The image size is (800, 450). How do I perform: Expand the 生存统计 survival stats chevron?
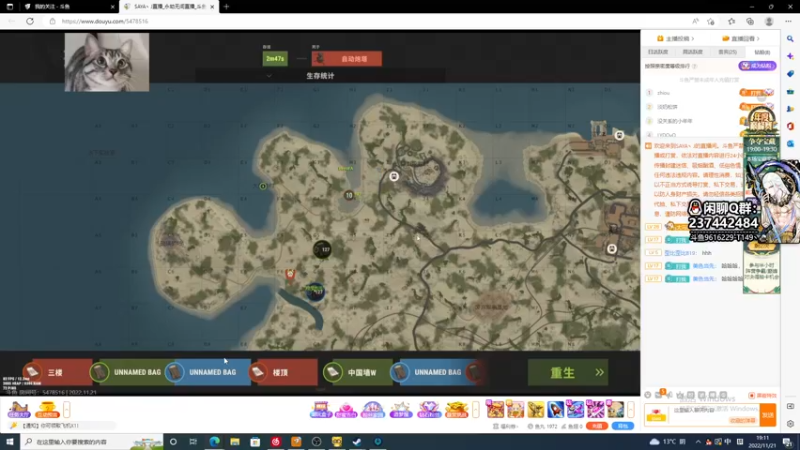pos(269,76)
